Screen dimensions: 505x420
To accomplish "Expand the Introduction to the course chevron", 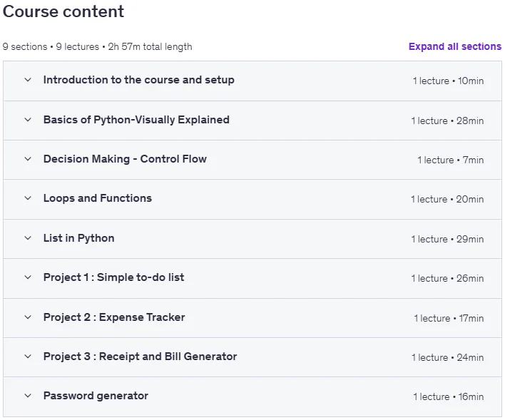I will (28, 80).
